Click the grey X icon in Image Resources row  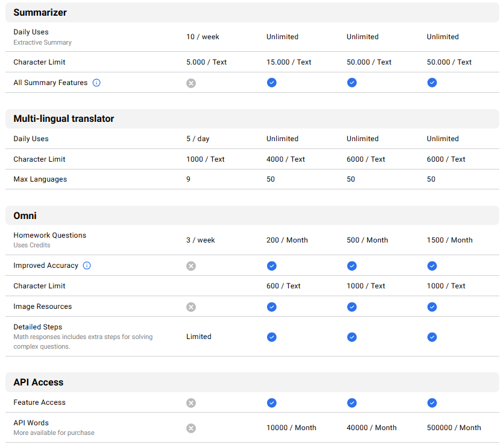(191, 307)
